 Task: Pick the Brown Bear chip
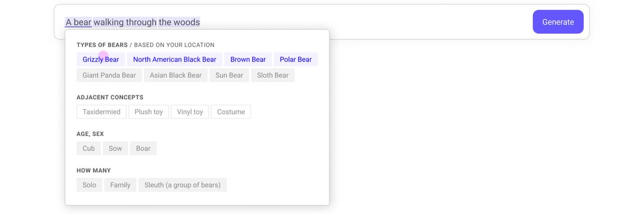tap(248, 59)
